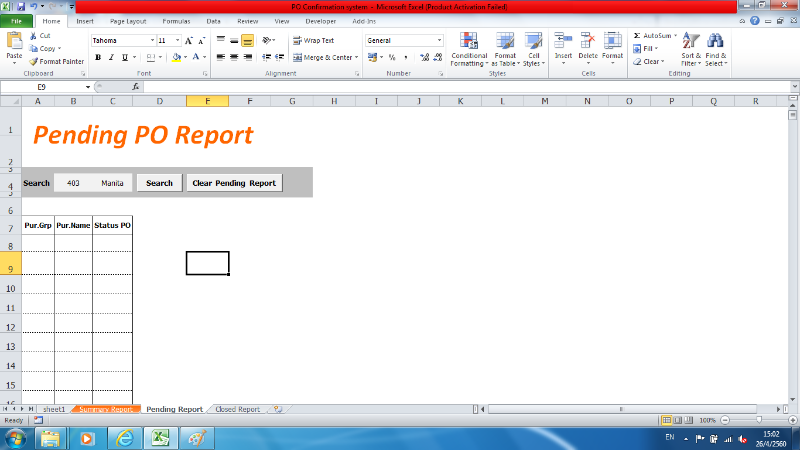
Task: Open Sort & Filter options
Action: pyautogui.click(x=691, y=48)
